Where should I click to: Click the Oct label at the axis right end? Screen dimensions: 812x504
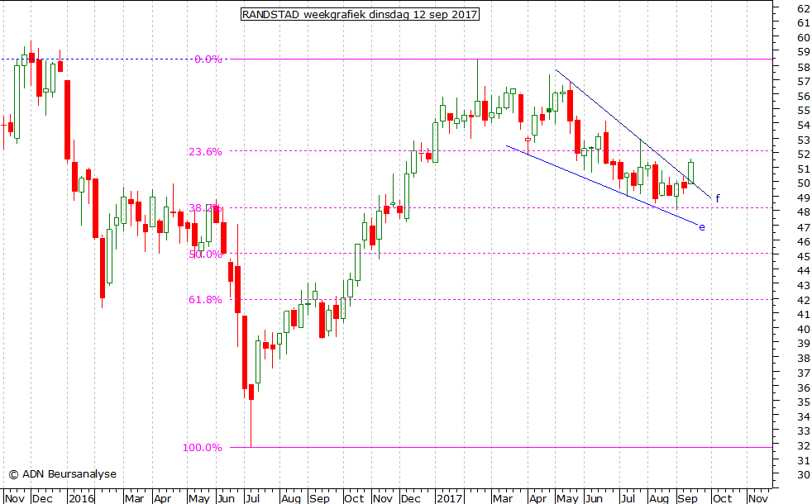(x=723, y=498)
